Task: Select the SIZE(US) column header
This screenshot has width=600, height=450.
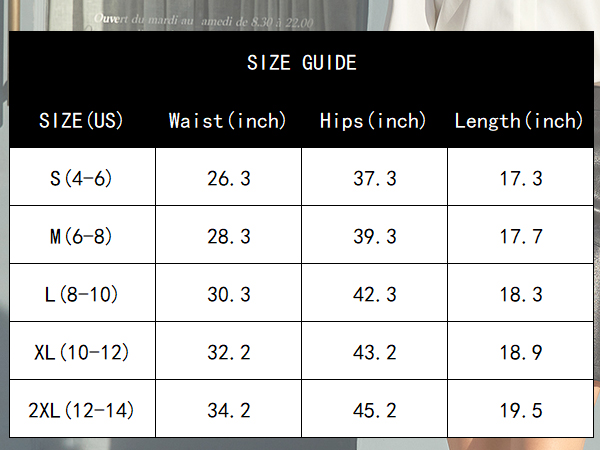Action: coord(81,121)
